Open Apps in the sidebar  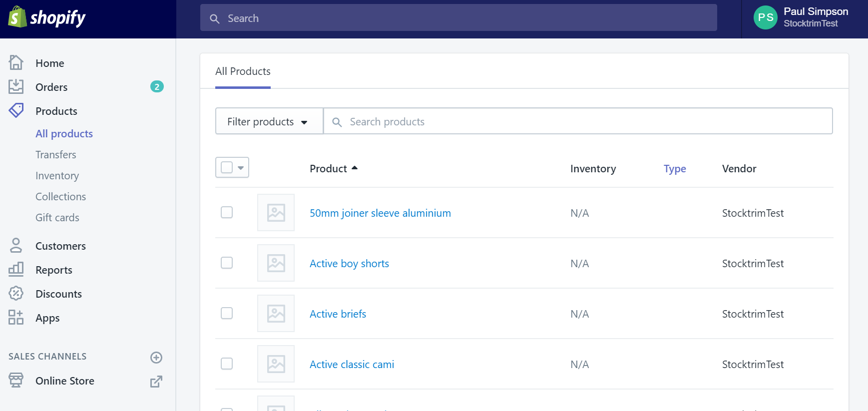coord(47,318)
